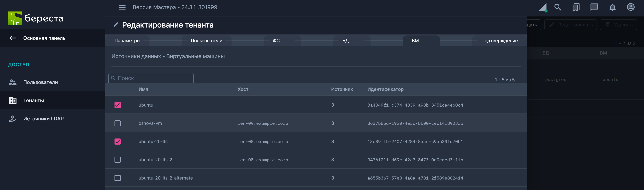Viewport: 644px width, 190px height.
Task: Uncheck the ubuntu-20-lts checkbox
Action: pyautogui.click(x=118, y=142)
